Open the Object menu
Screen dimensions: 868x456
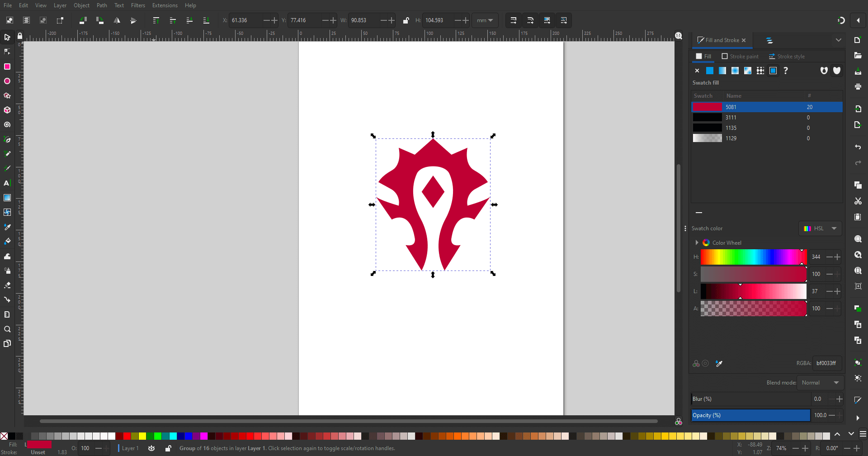click(82, 5)
